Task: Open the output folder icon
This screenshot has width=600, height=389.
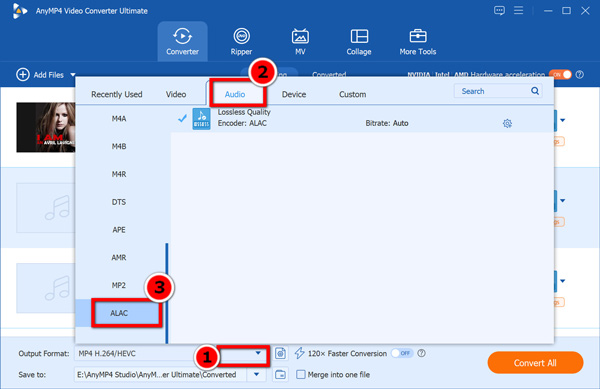Action: (x=280, y=374)
